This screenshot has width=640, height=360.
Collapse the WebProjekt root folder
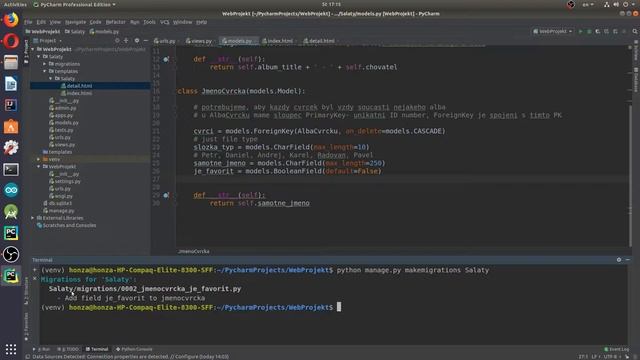click(x=33, y=49)
